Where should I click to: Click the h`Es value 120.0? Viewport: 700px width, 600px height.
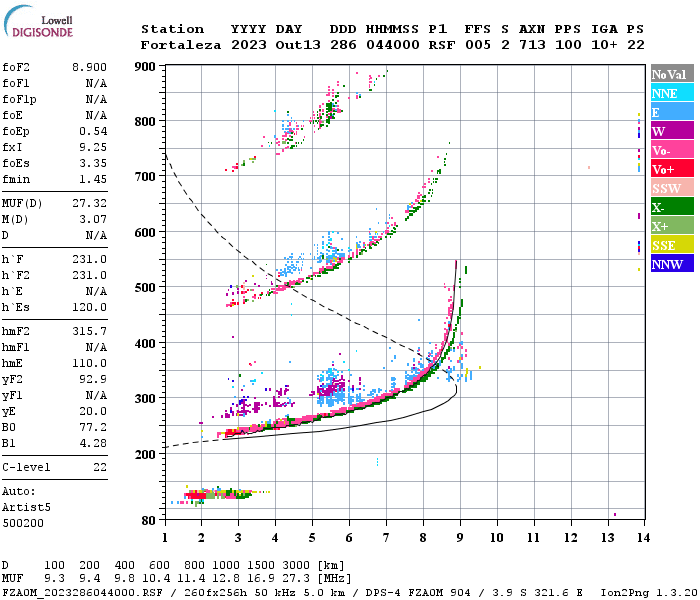point(89,307)
